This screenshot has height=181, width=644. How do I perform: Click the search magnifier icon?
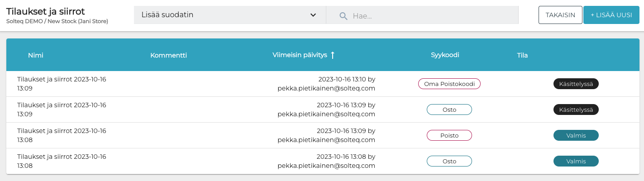tap(343, 15)
